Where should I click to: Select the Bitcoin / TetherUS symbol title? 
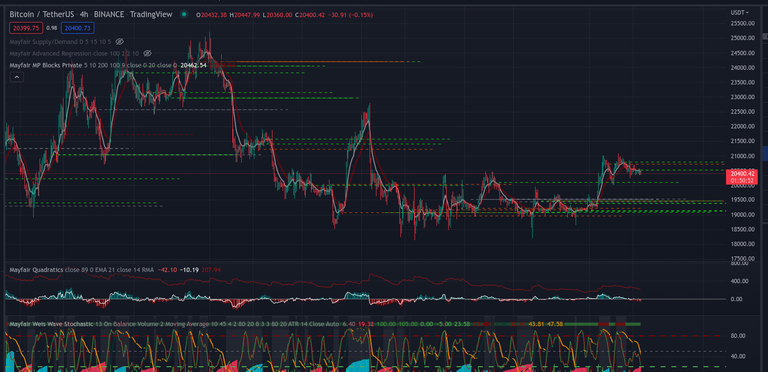[42, 15]
